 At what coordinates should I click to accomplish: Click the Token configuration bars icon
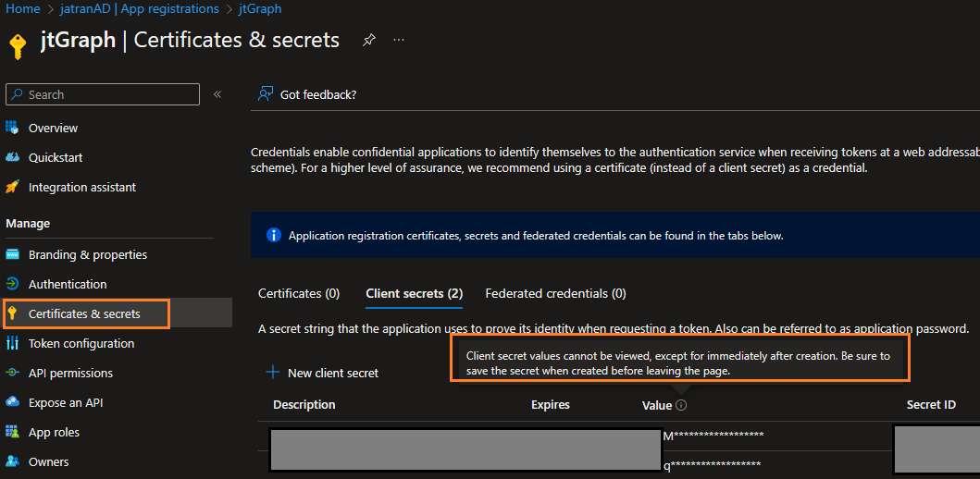pos(12,343)
